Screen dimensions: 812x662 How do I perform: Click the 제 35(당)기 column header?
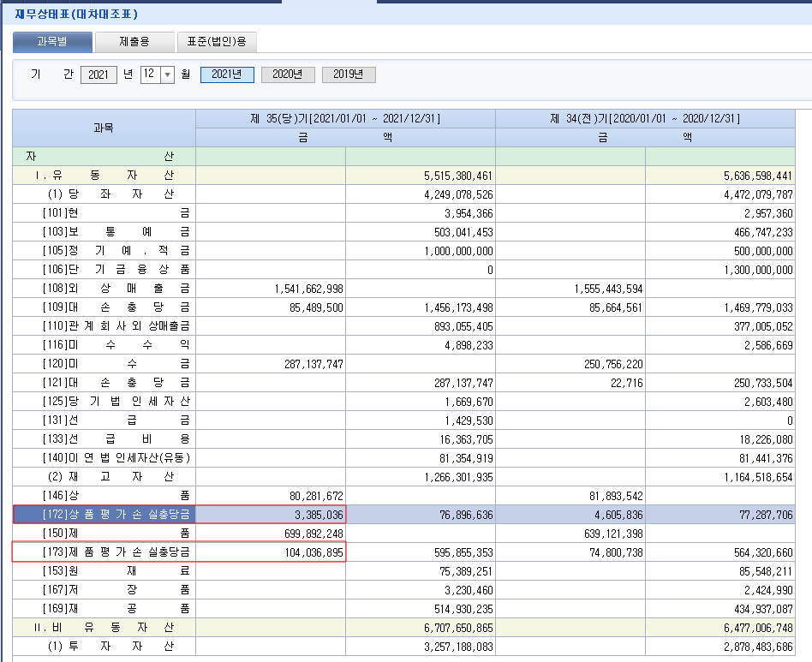[345, 118]
